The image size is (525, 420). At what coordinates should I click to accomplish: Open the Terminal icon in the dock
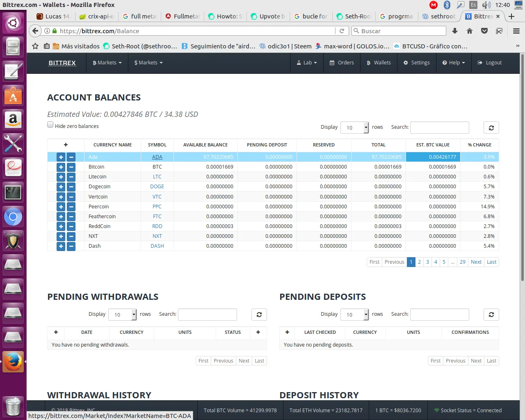[13, 193]
